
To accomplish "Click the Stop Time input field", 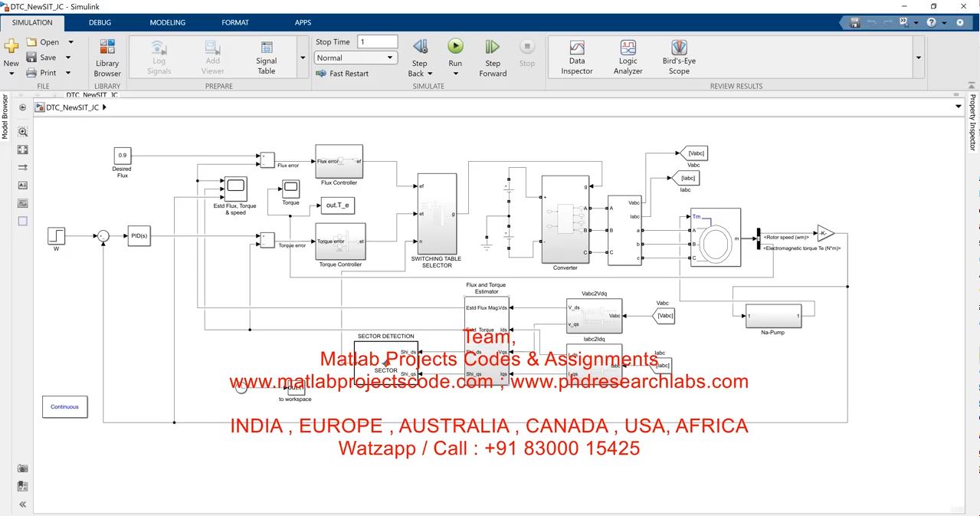I will coord(377,41).
